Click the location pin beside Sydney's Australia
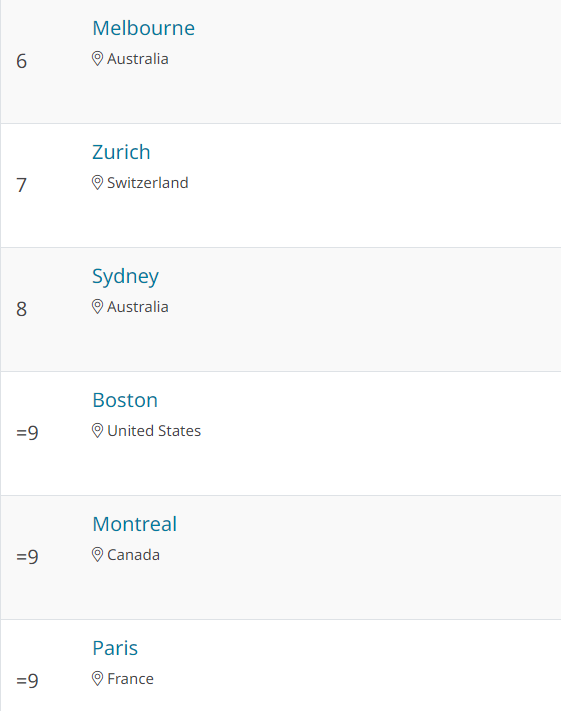The height and width of the screenshot is (711, 561). pyautogui.click(x=97, y=307)
